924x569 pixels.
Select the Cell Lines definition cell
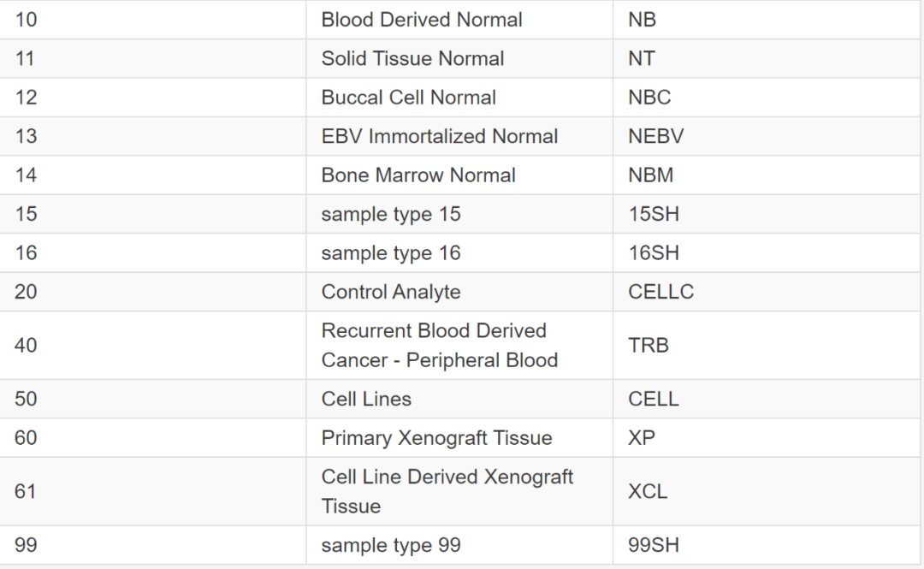pos(459,400)
